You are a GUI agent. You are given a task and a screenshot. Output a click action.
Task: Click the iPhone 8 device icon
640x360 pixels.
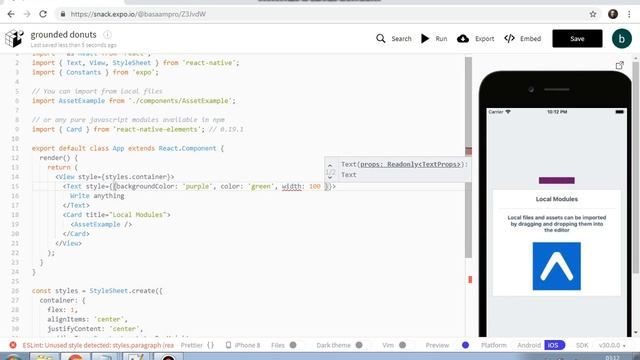click(x=228, y=345)
